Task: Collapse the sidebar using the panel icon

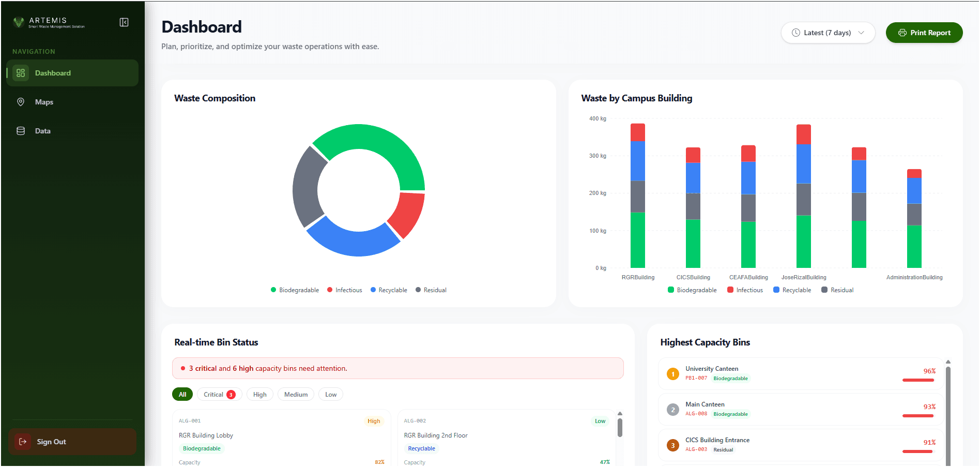Action: [x=124, y=22]
